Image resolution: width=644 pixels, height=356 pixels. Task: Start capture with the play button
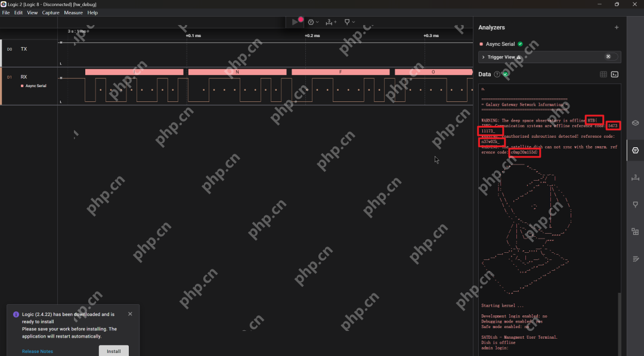click(x=295, y=22)
